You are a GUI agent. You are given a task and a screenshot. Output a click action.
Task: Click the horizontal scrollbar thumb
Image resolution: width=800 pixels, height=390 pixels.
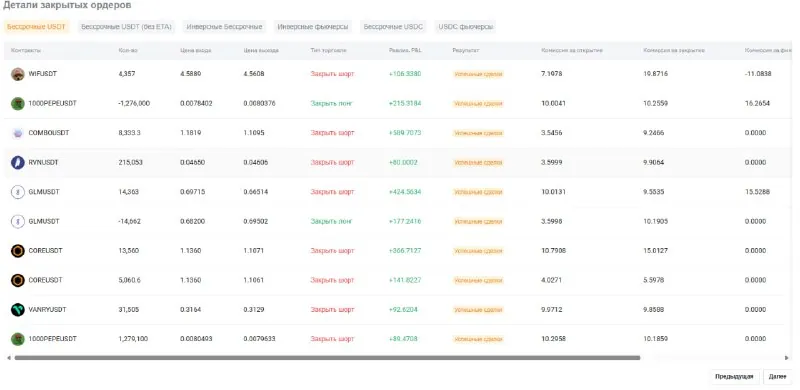tap(327, 358)
